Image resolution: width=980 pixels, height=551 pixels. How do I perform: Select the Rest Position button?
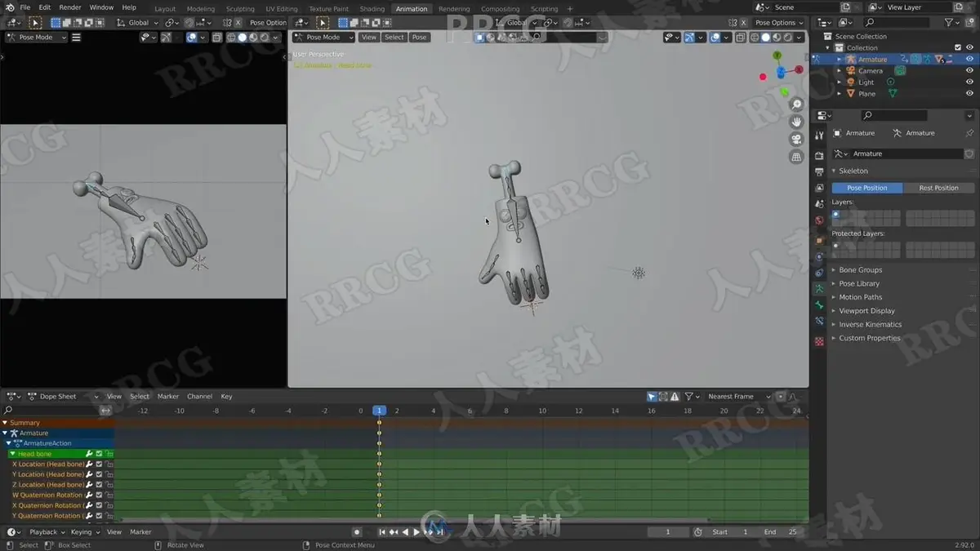click(938, 188)
